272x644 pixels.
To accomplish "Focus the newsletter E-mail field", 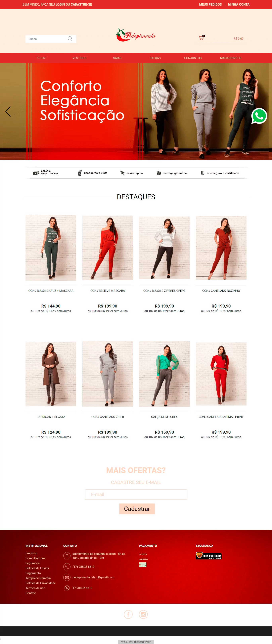I will point(136,494).
